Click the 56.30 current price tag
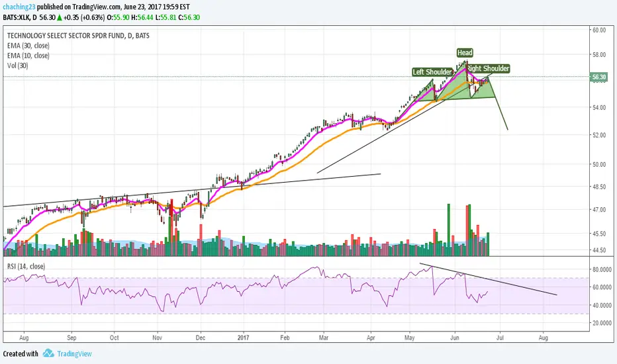 pyautogui.click(x=598, y=77)
